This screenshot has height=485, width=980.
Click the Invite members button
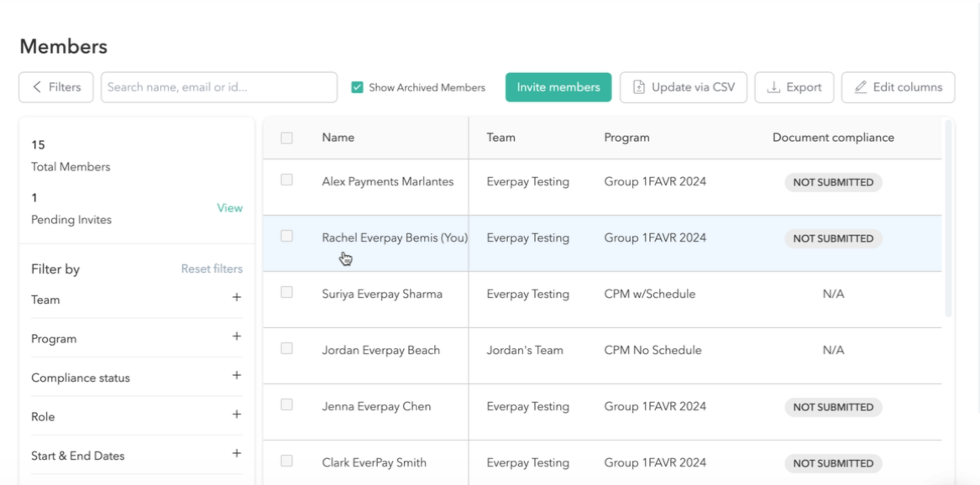(558, 87)
